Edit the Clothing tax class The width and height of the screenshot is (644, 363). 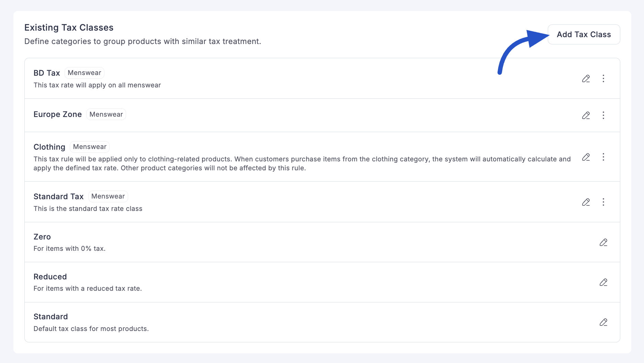point(586,157)
